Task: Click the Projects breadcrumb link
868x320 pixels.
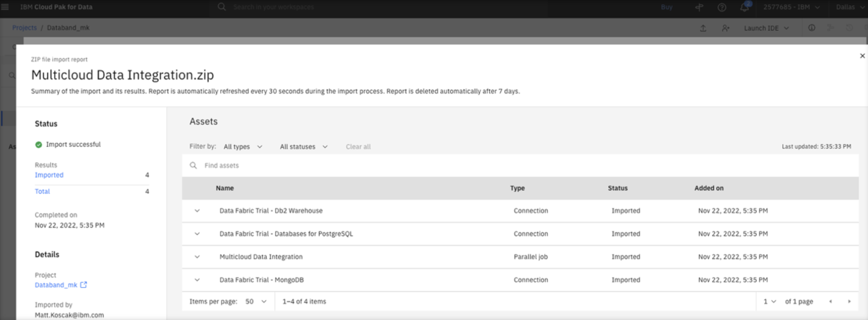Action: pyautogui.click(x=24, y=28)
